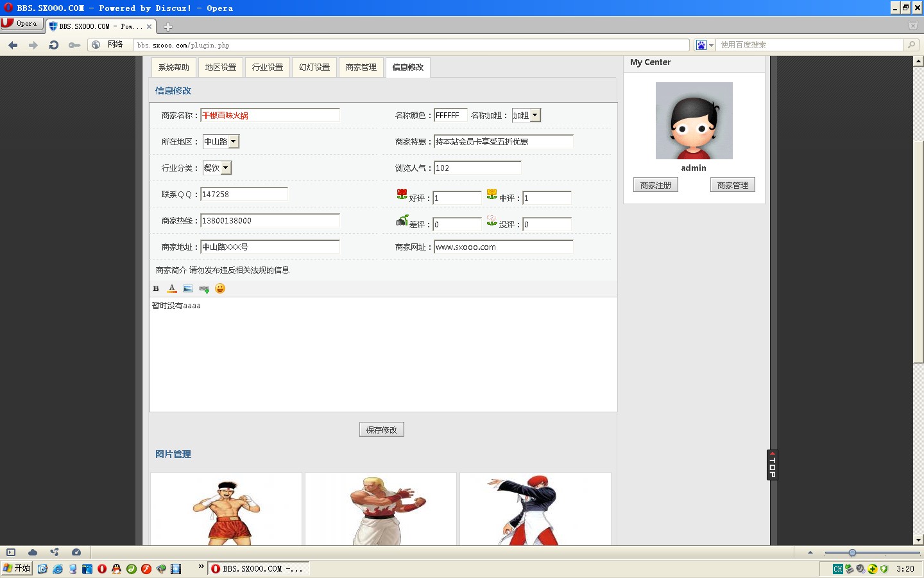The height and width of the screenshot is (578, 924).
Task: Click the 商家特惠 input field
Action: (x=504, y=141)
